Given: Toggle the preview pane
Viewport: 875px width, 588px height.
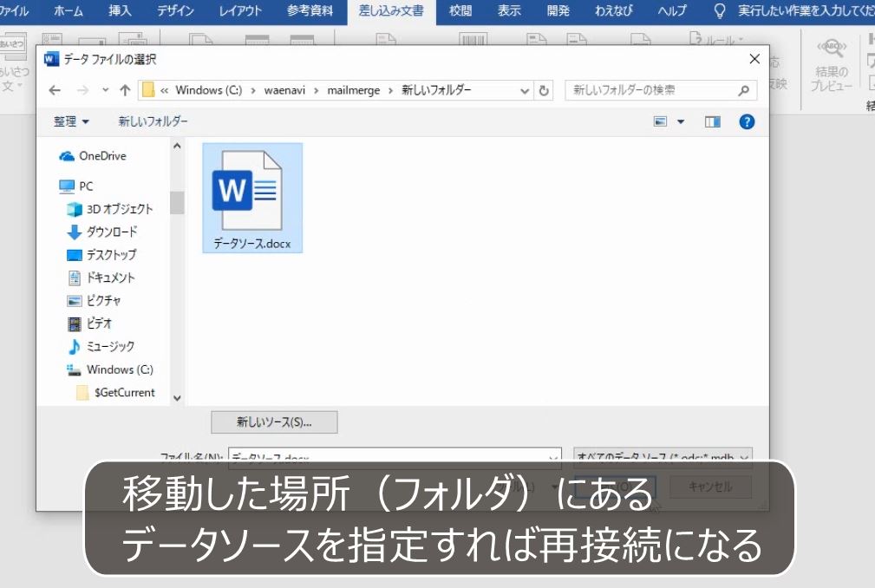Looking at the screenshot, I should coord(712,121).
